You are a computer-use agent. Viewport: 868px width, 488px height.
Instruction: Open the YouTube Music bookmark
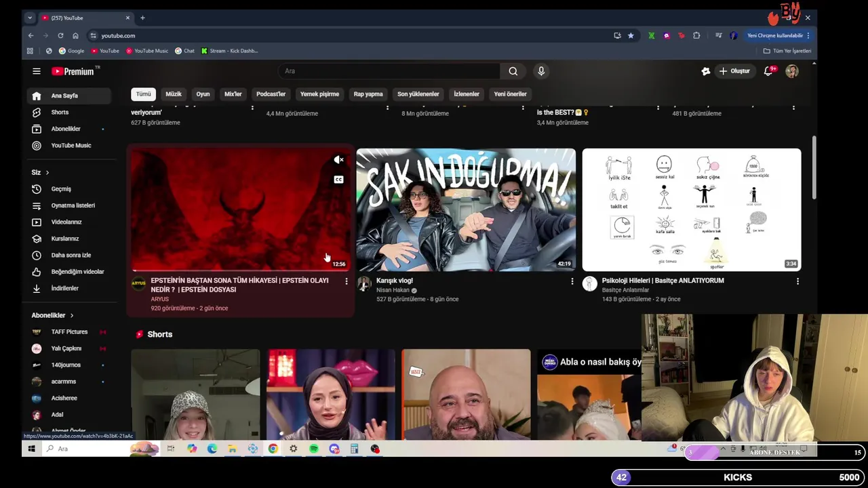(x=147, y=51)
